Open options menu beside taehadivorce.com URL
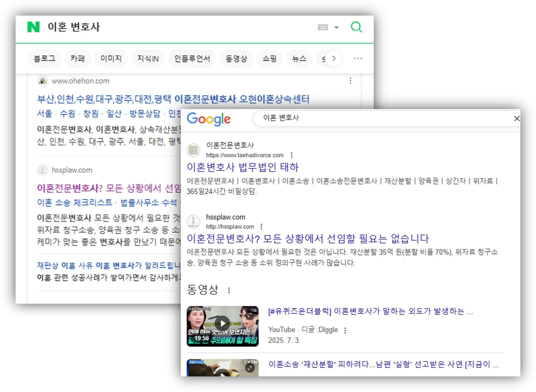Screen dimensions: 536x392 pyautogui.click(x=292, y=155)
